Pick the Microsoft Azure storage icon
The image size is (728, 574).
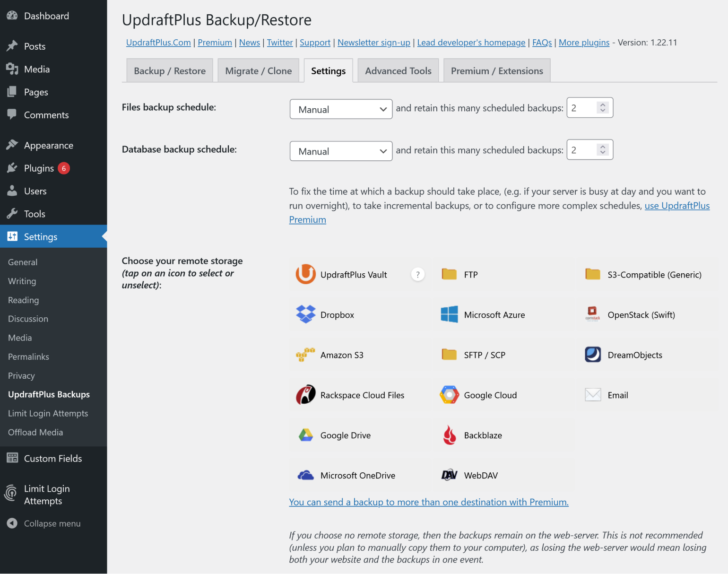coord(449,314)
